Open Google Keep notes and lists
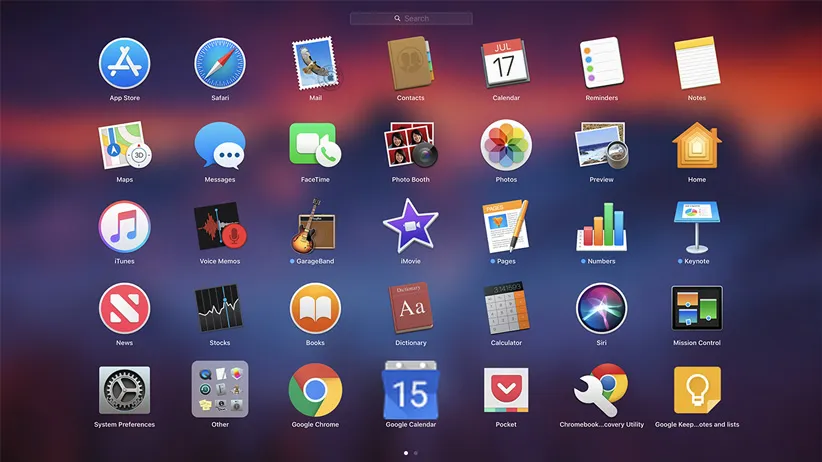The height and width of the screenshot is (462, 822). point(697,389)
